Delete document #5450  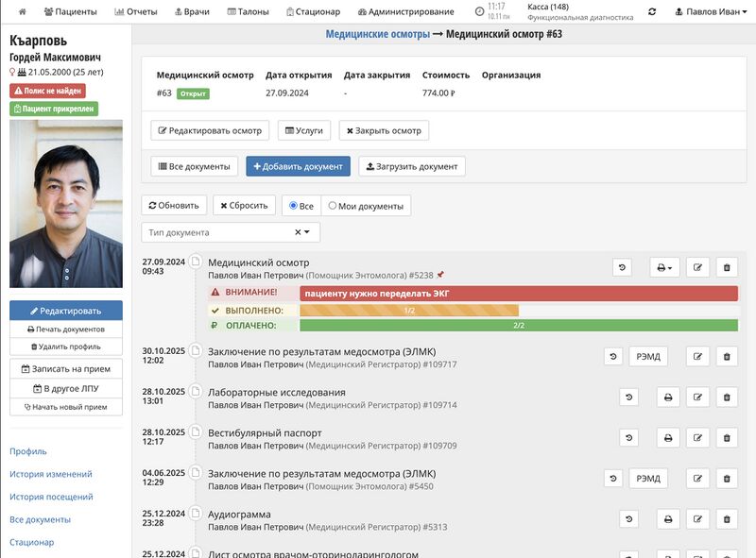(727, 479)
